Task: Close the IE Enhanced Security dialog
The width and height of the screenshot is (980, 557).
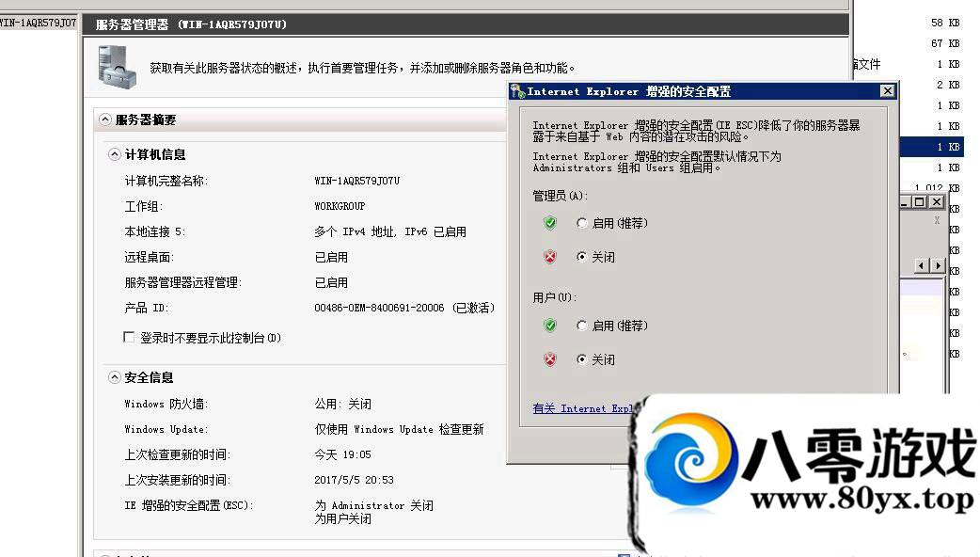Action: click(x=887, y=91)
